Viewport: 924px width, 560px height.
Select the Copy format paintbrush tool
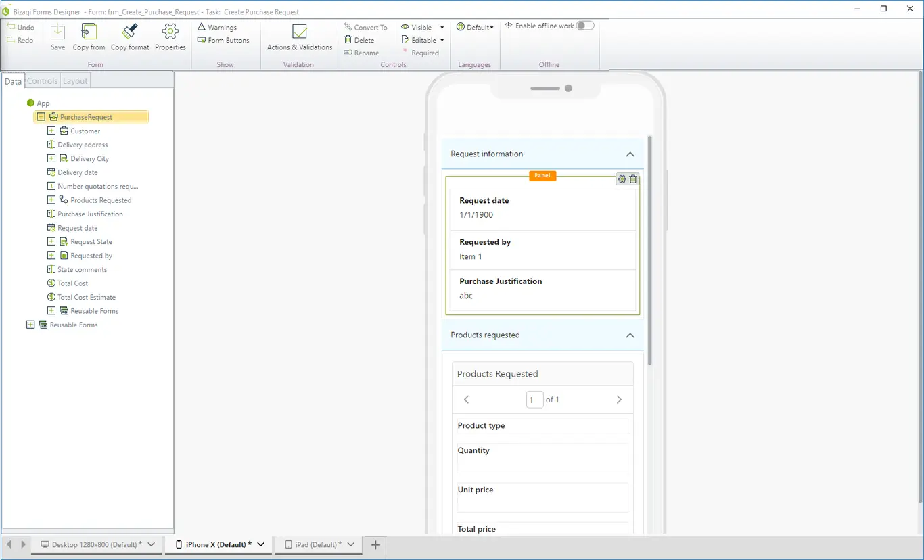pos(130,32)
